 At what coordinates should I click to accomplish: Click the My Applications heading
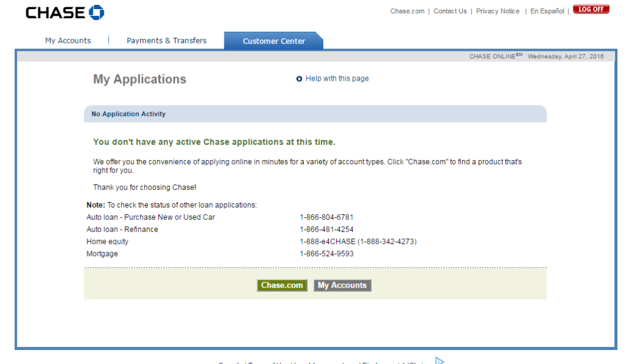point(140,79)
